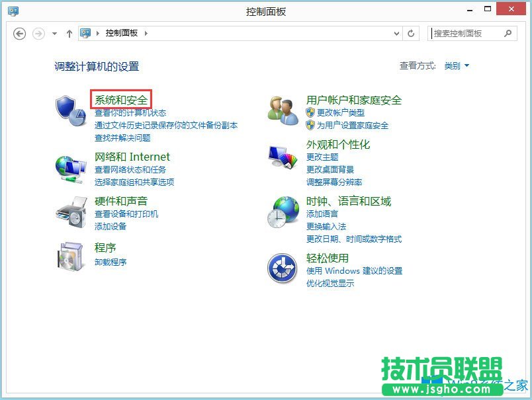Open the 程序 category icon
The image size is (532, 400).
[69, 257]
